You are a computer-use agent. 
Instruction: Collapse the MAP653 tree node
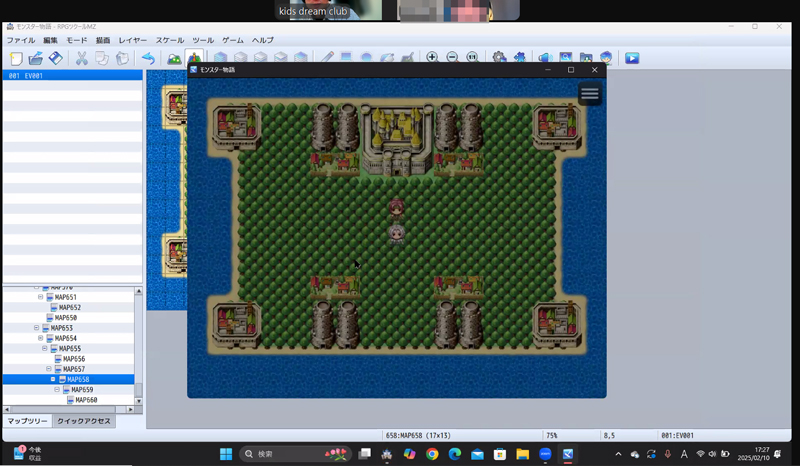tap(37, 328)
